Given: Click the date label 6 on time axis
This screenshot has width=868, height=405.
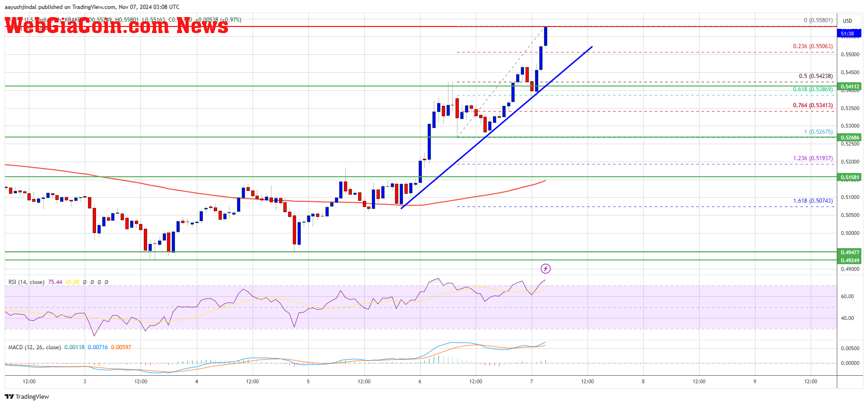Looking at the screenshot, I should click(x=420, y=381).
